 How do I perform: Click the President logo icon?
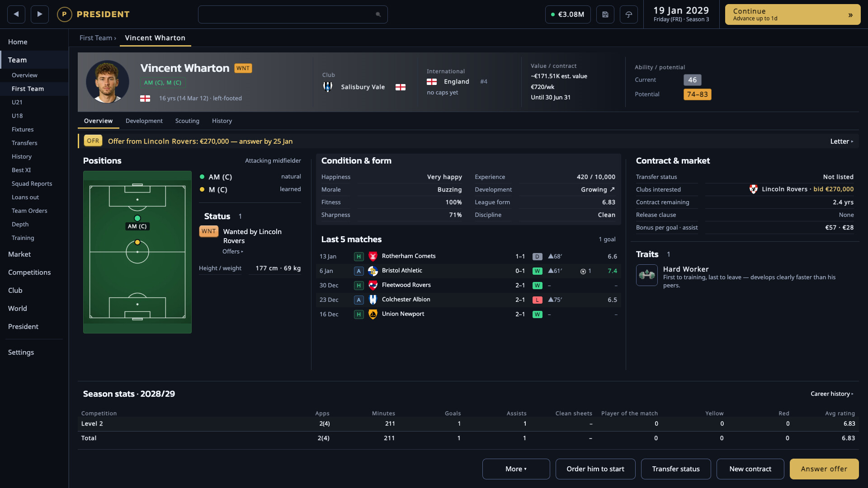64,14
